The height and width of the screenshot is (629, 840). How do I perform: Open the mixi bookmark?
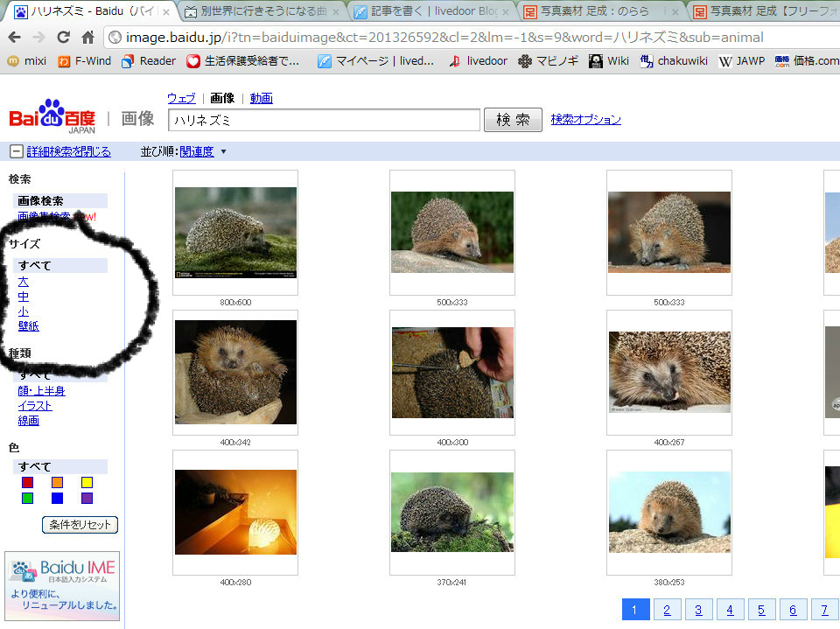click(x=27, y=61)
